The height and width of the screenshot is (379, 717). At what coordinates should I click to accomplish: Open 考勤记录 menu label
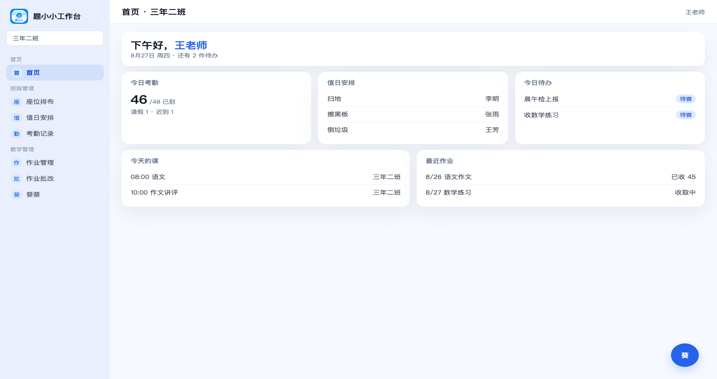click(40, 133)
